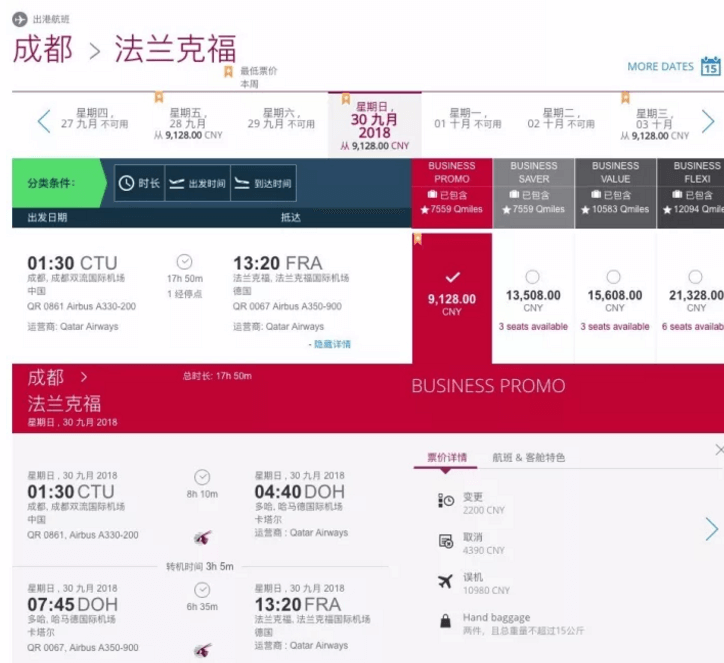This screenshot has width=724, height=663.
Task: Select the 13,508.00 CNY fare radio button
Action: click(x=532, y=277)
